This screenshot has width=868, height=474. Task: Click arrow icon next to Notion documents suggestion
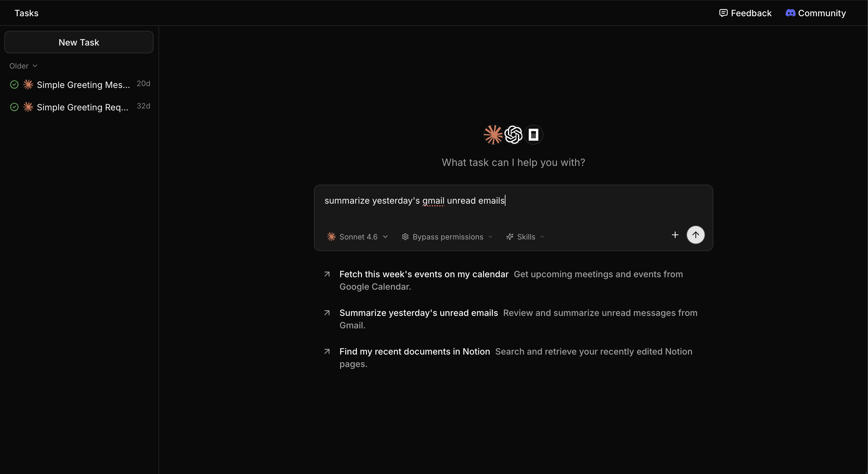tap(327, 352)
